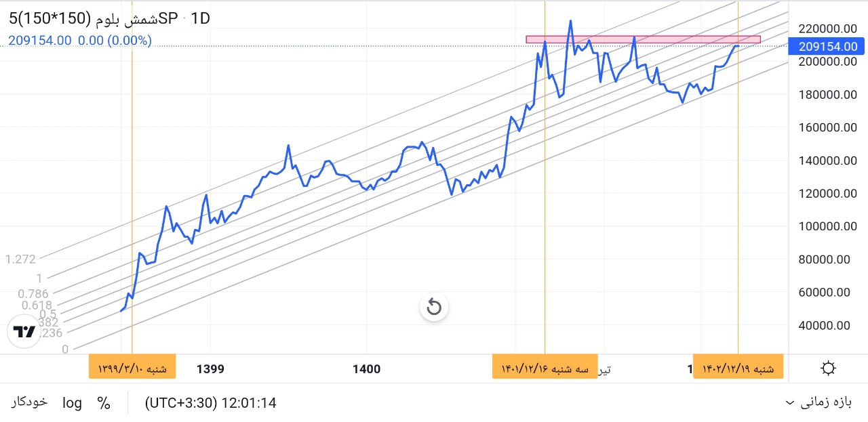Toggle the percent (%) scale option
Screen dimensions: 868x422
point(104,403)
